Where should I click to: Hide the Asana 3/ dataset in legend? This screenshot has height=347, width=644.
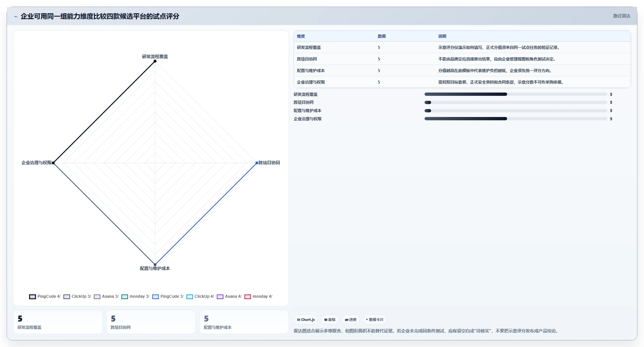[x=106, y=296]
